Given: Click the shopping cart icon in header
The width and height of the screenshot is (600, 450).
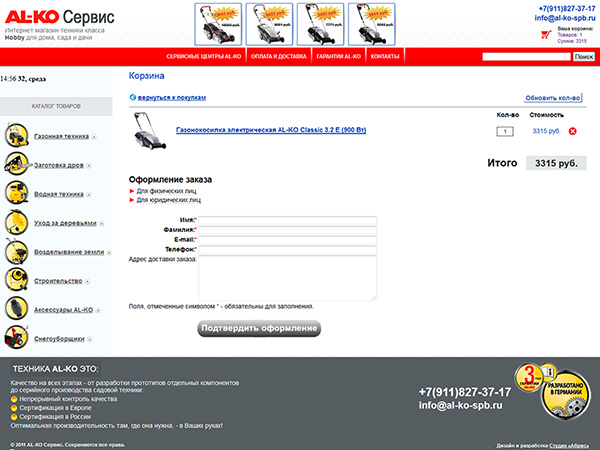Looking at the screenshot, I should pos(546,35).
